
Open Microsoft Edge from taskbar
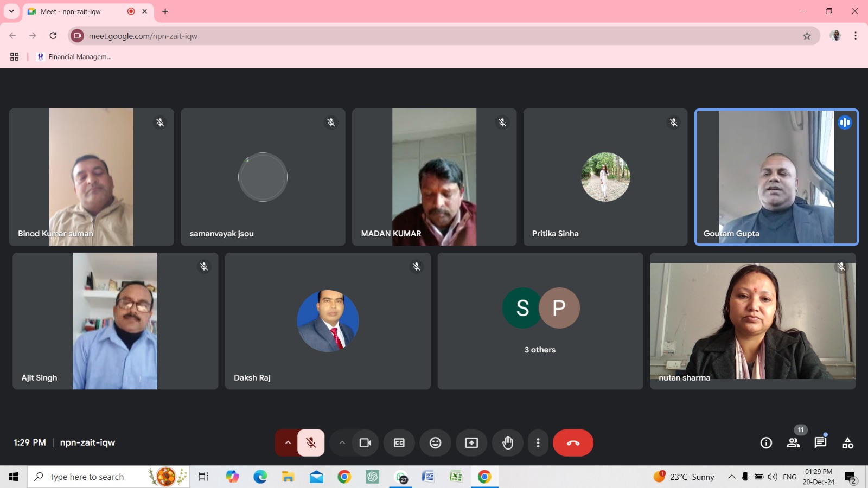260,477
